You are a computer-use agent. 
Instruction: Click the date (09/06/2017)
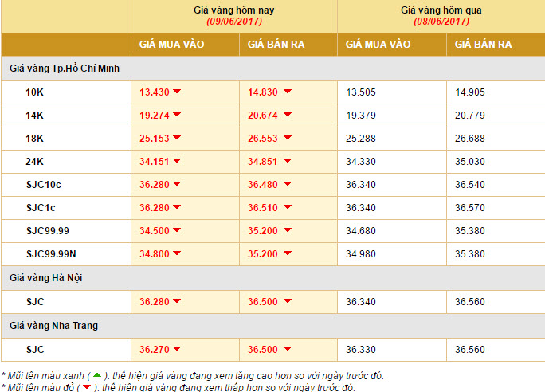pyautogui.click(x=234, y=22)
